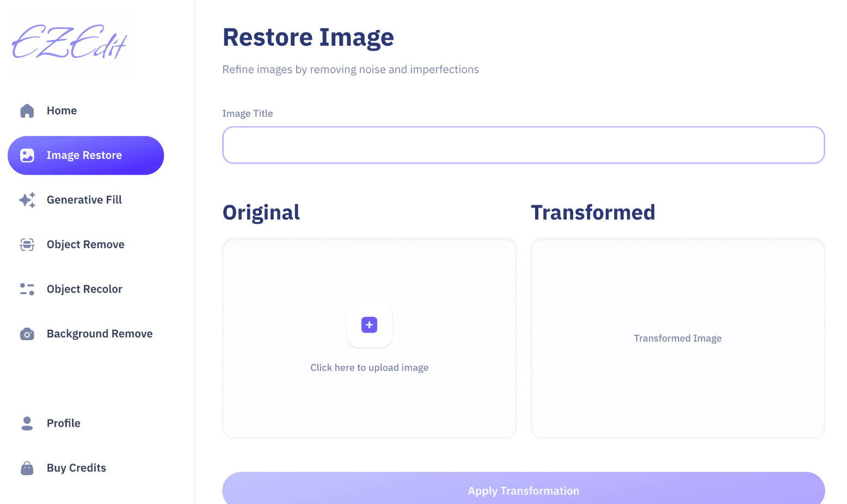Viewport: 847px width, 504px height.
Task: Click the Home house icon
Action: pos(27,111)
